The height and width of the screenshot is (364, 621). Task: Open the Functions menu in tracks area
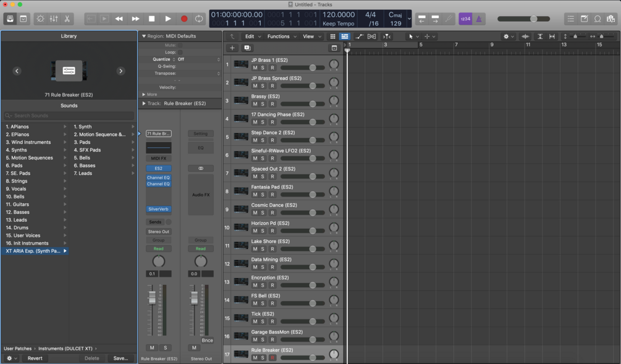pos(282,36)
